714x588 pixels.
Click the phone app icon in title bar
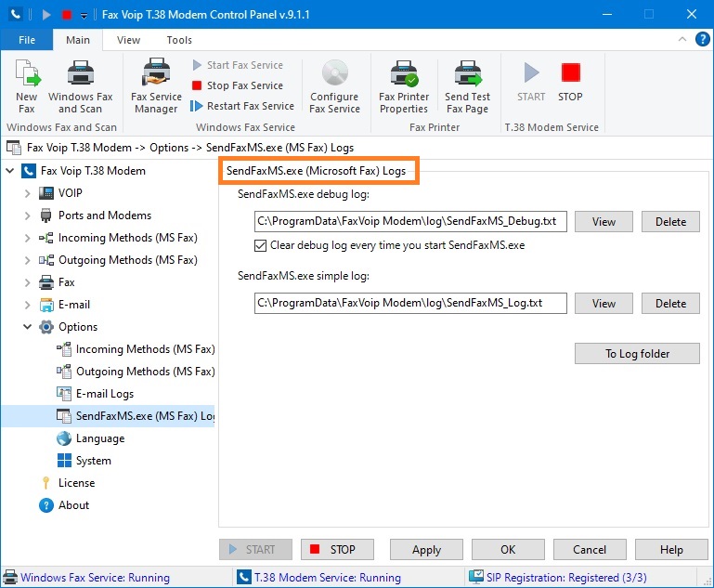(15, 15)
